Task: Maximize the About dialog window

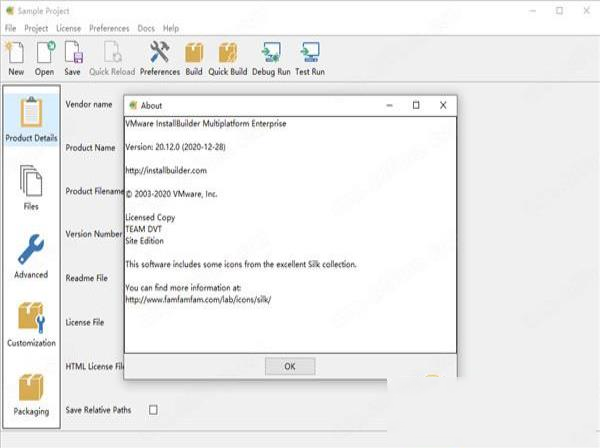Action: point(416,105)
